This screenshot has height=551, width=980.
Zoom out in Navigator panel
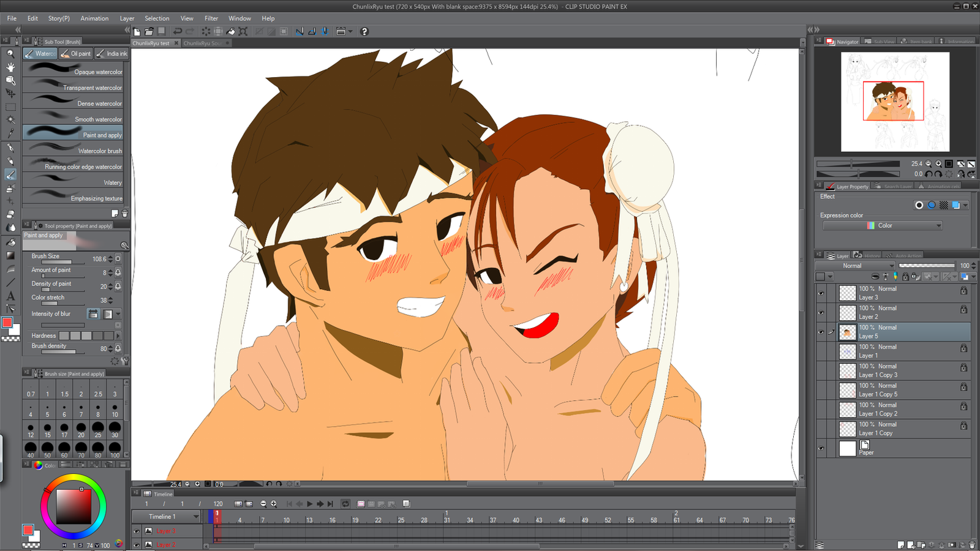tap(929, 163)
